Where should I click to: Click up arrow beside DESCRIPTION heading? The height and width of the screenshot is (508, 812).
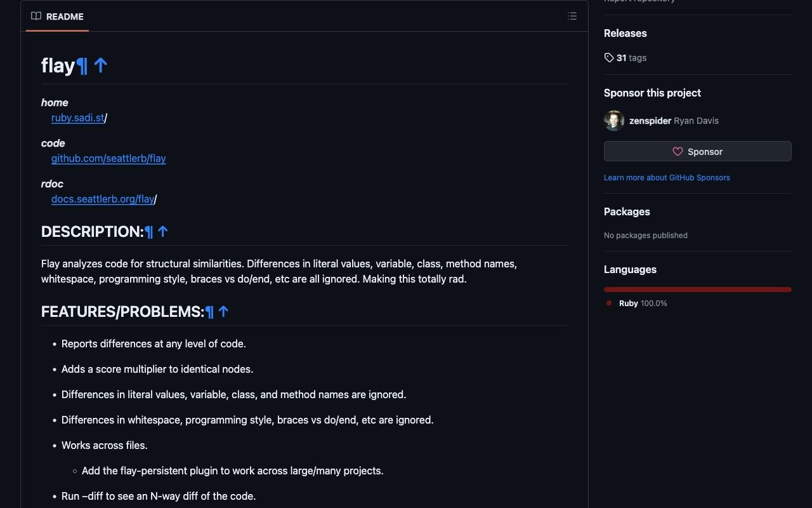point(162,232)
